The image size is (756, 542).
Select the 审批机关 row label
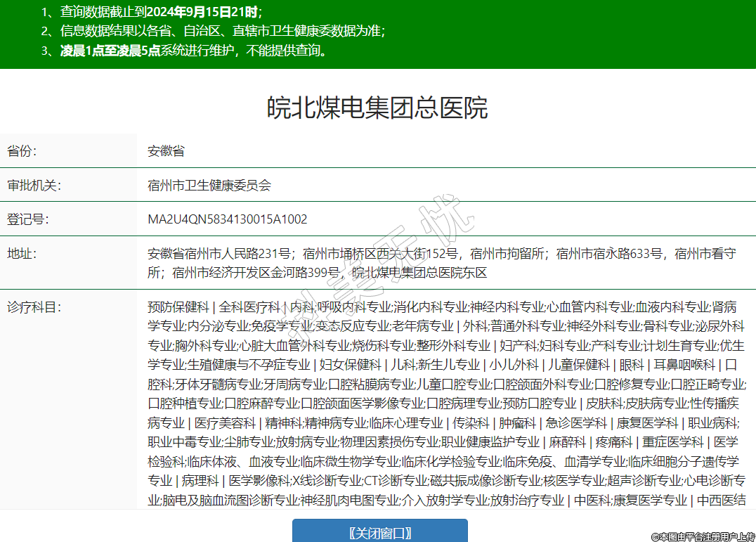click(34, 185)
